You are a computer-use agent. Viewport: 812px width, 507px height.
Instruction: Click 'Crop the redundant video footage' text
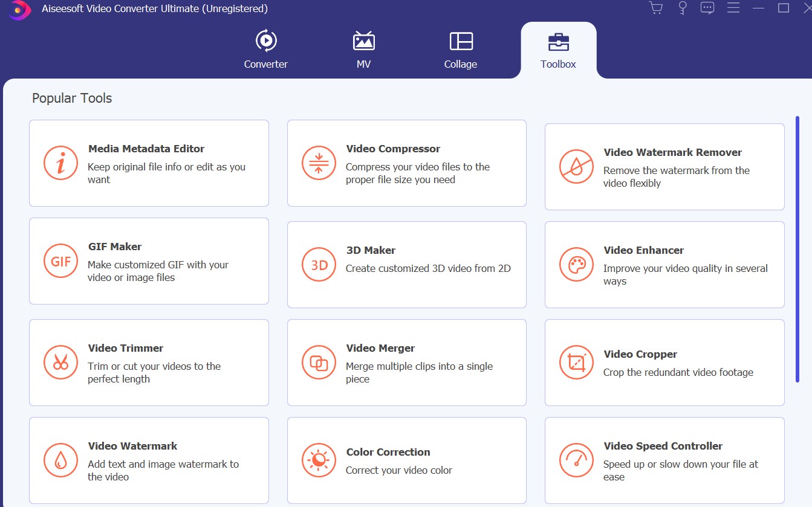point(678,372)
